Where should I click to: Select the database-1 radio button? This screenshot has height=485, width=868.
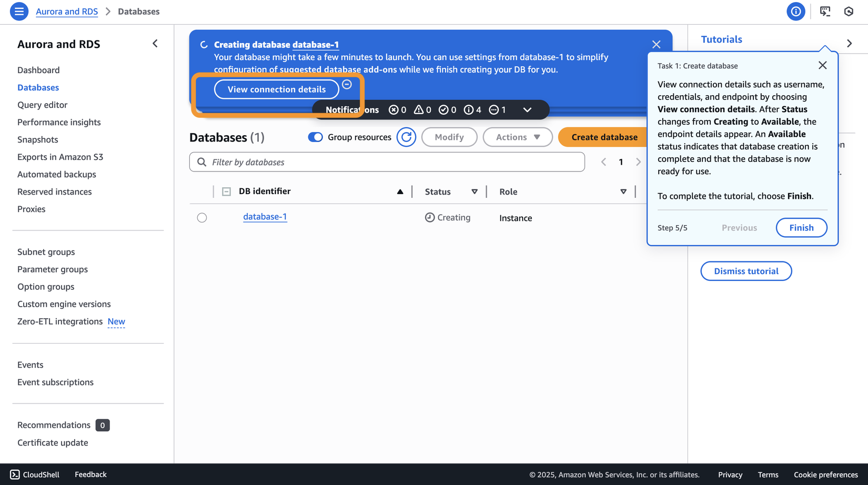(x=202, y=218)
